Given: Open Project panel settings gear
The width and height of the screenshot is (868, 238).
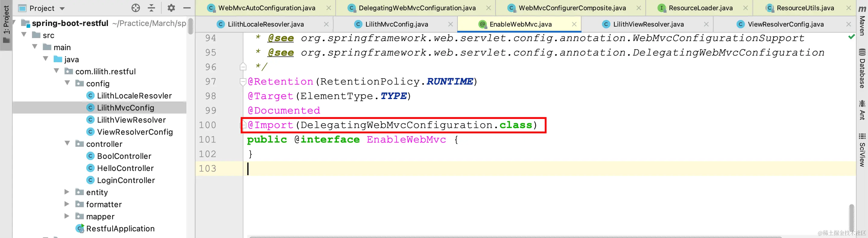Looking at the screenshot, I should 171,8.
